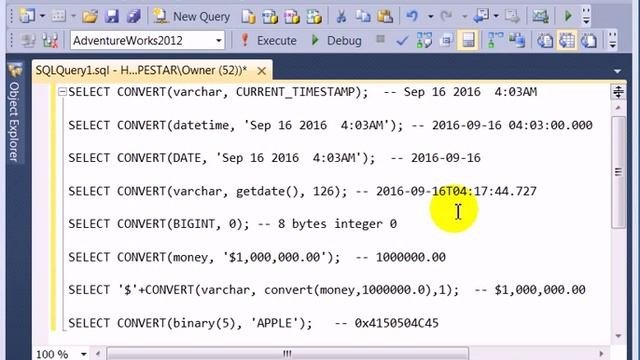Execute the query
The height and width of the screenshot is (360, 640).
268,40
